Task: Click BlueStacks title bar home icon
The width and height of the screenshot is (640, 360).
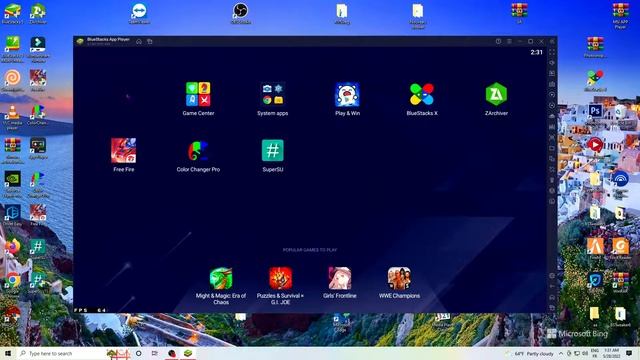Action: (139, 42)
